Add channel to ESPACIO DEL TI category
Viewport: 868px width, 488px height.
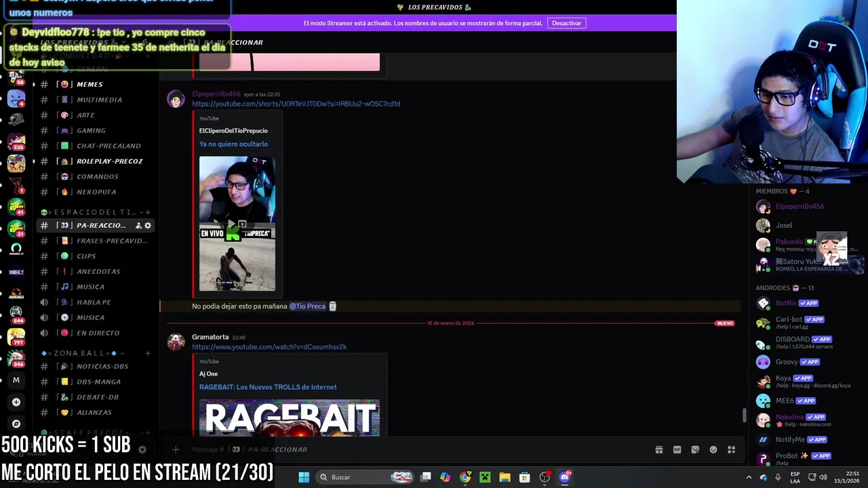pyautogui.click(x=148, y=212)
